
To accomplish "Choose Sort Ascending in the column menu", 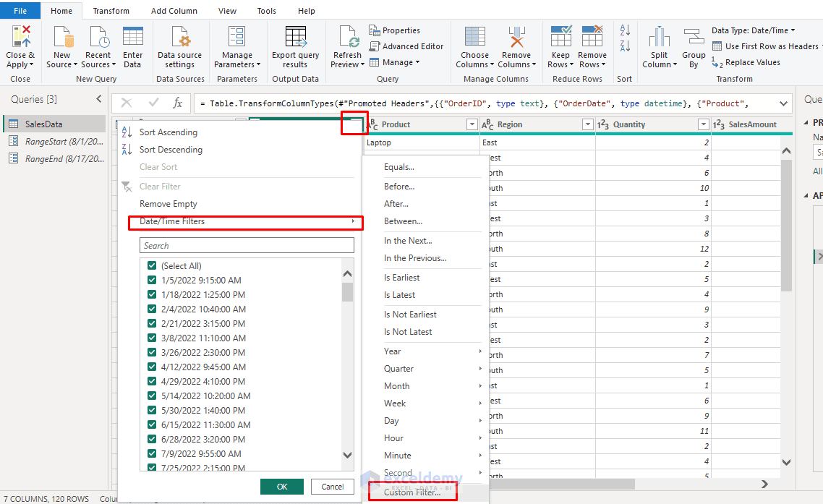I will pyautogui.click(x=169, y=132).
